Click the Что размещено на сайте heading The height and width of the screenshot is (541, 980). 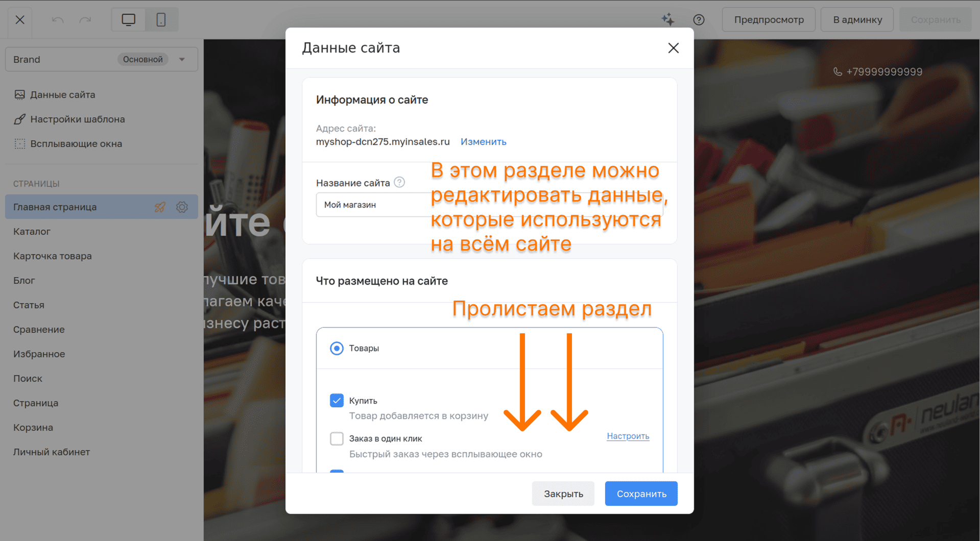coord(381,281)
